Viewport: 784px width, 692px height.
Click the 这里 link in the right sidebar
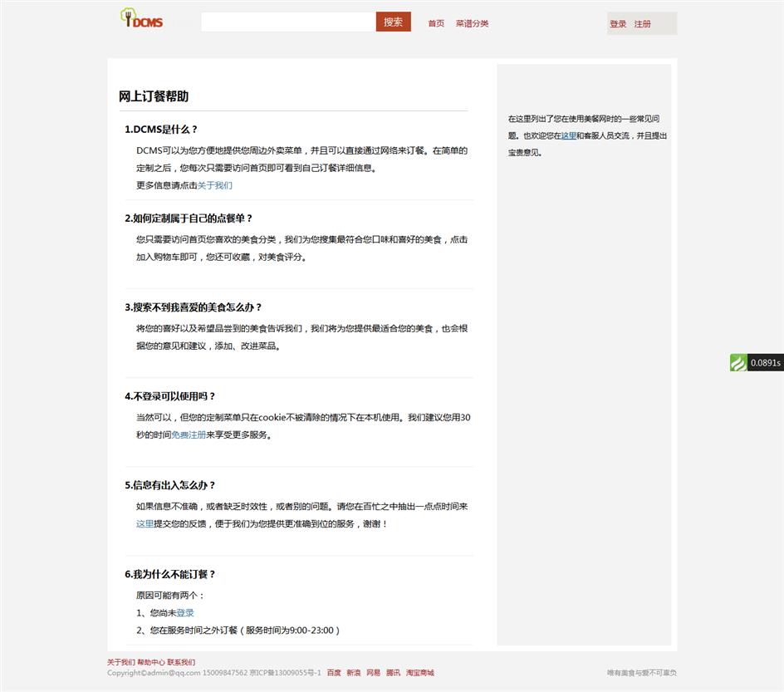point(568,135)
